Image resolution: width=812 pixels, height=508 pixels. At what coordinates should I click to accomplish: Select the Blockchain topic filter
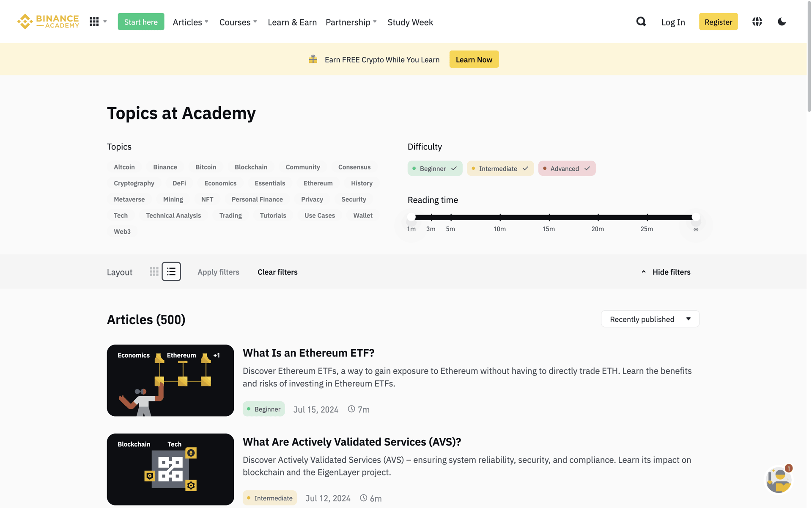click(251, 167)
